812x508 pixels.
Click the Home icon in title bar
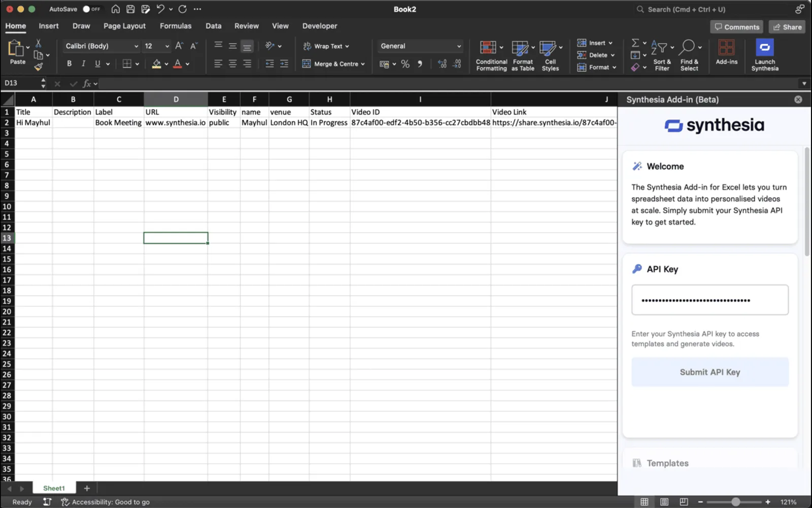pos(116,9)
